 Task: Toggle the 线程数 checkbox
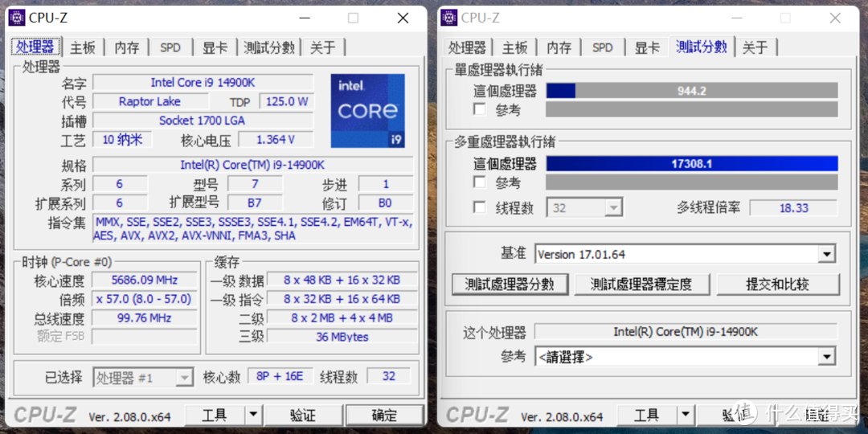[479, 207]
